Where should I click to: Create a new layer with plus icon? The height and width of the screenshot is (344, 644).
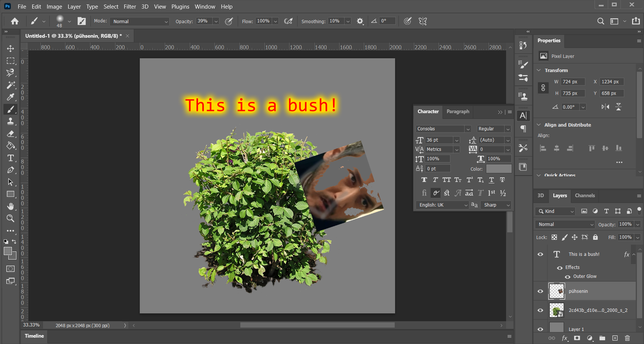pyautogui.click(x=615, y=338)
